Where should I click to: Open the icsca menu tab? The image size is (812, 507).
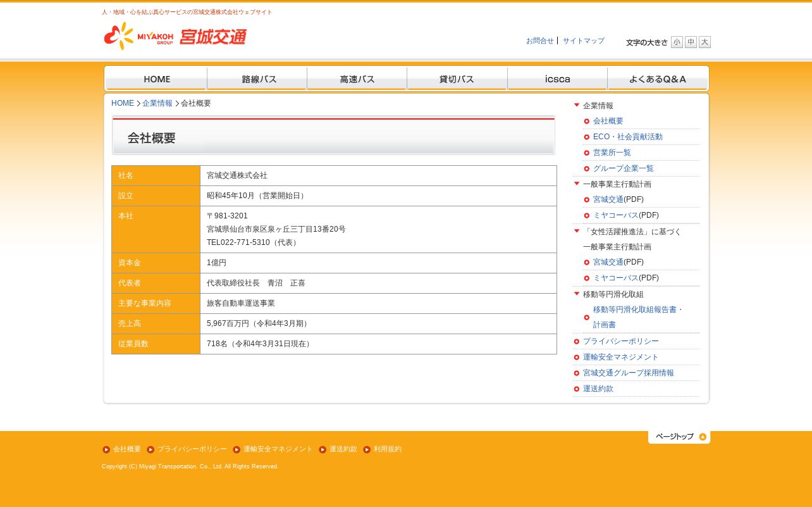click(x=557, y=78)
